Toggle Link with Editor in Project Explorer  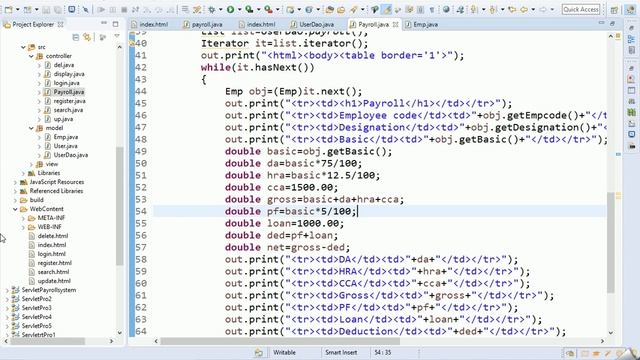tap(87, 37)
